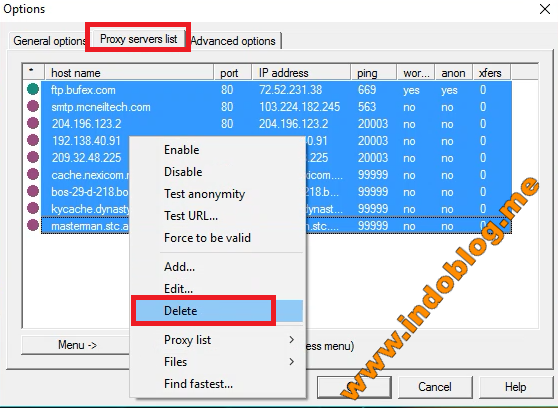Click status dot for masterman.stc row
The height and width of the screenshot is (408, 558).
33,225
